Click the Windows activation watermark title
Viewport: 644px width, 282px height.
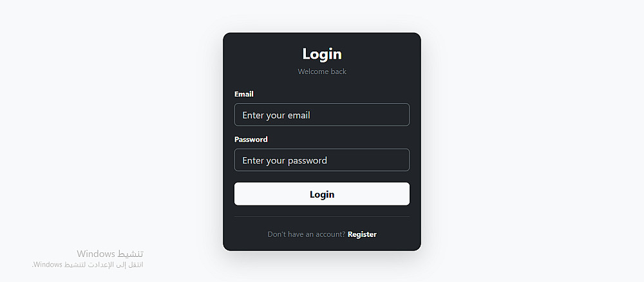[x=110, y=253]
